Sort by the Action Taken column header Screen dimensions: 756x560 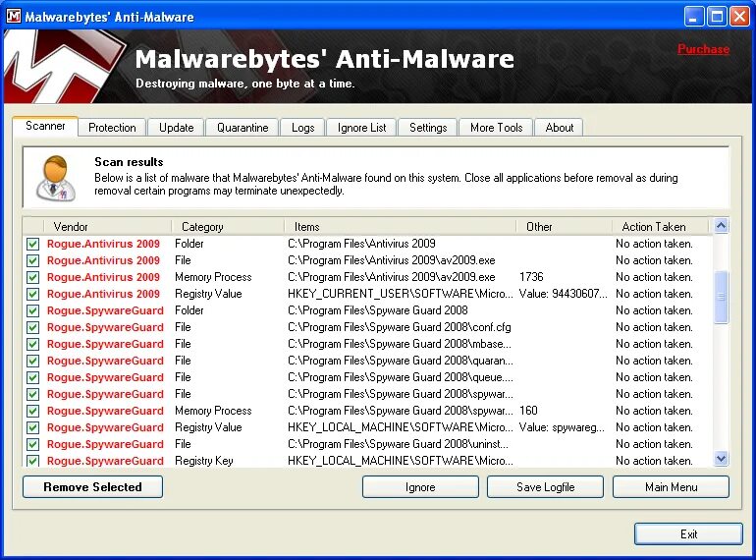(660, 227)
